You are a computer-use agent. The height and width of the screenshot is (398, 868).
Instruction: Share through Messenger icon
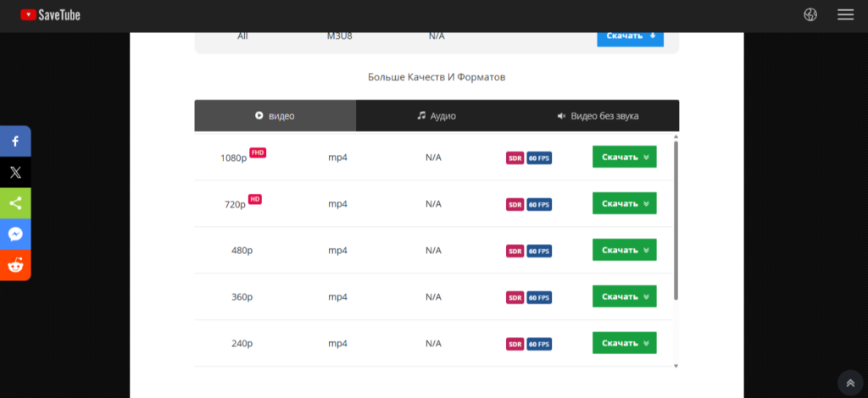tap(15, 235)
